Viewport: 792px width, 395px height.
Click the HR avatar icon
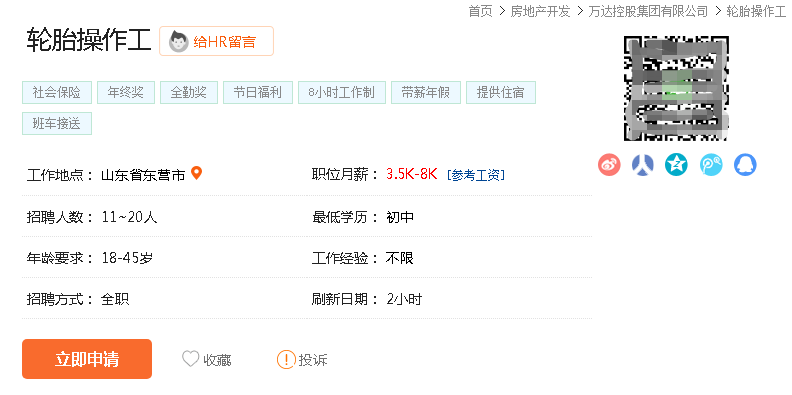click(x=178, y=41)
